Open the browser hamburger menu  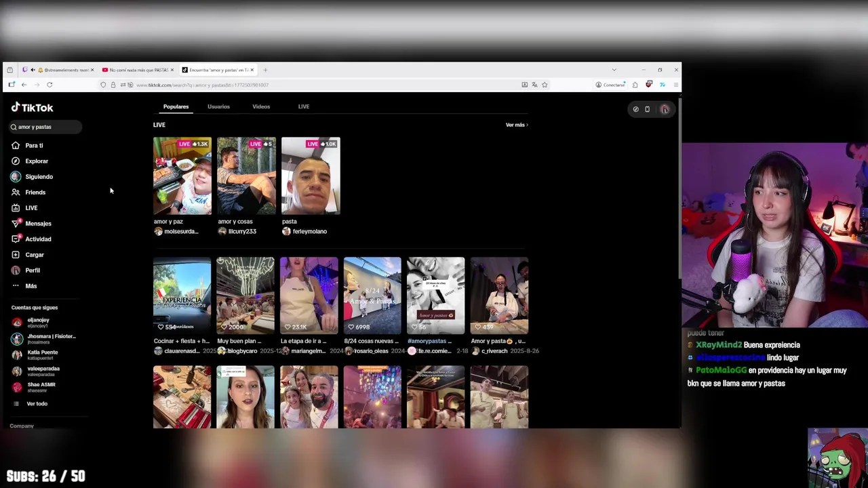[675, 85]
